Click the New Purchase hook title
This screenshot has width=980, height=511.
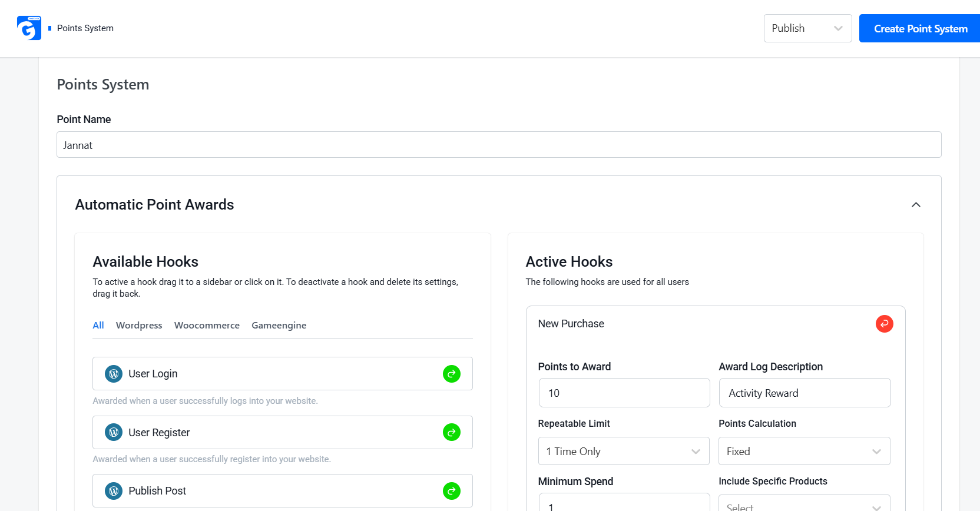coord(571,324)
